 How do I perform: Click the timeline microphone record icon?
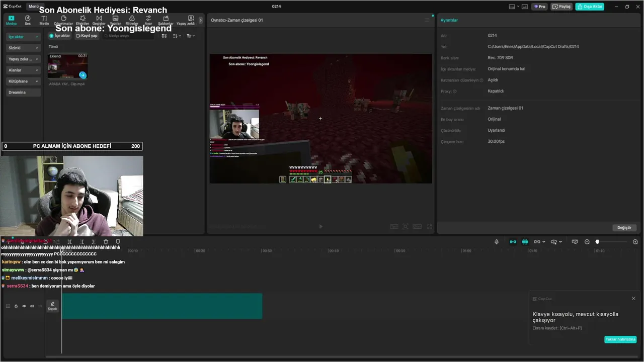pyautogui.click(x=497, y=242)
